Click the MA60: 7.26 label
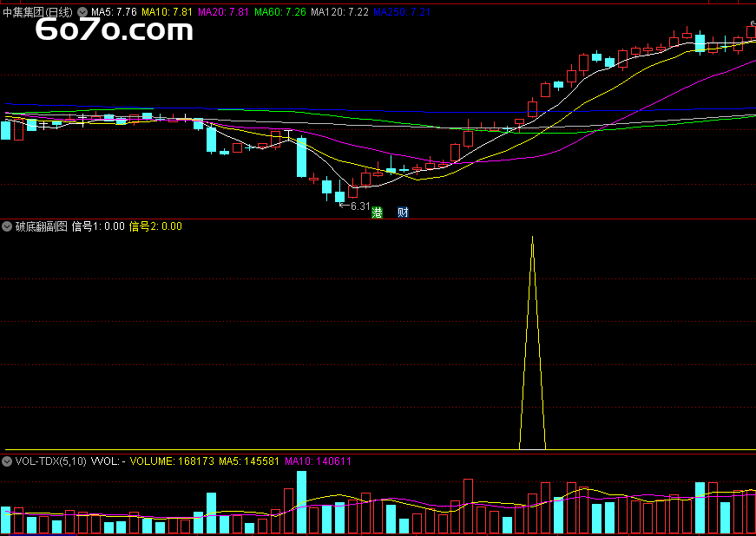756x536 pixels. (x=280, y=12)
